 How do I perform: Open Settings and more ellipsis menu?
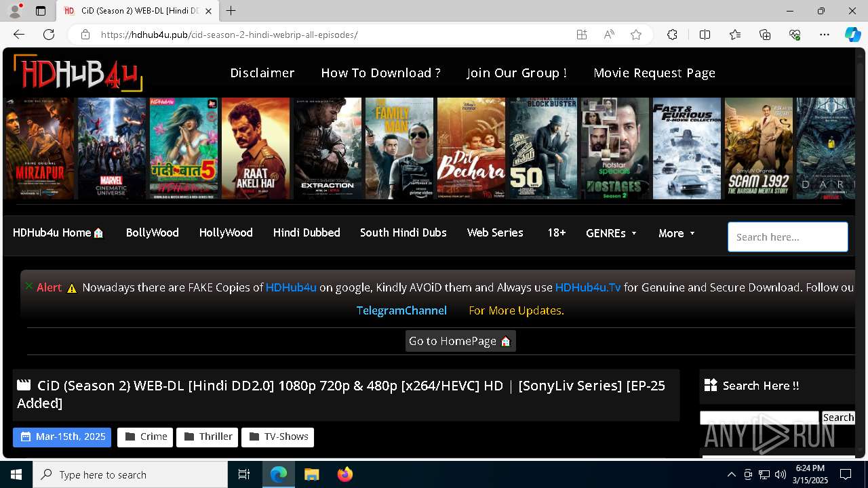coord(825,35)
